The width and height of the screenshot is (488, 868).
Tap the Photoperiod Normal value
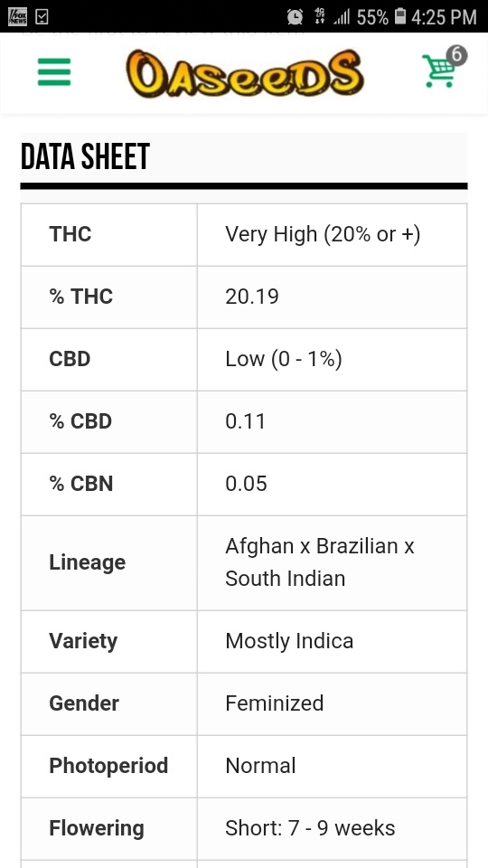click(x=260, y=766)
